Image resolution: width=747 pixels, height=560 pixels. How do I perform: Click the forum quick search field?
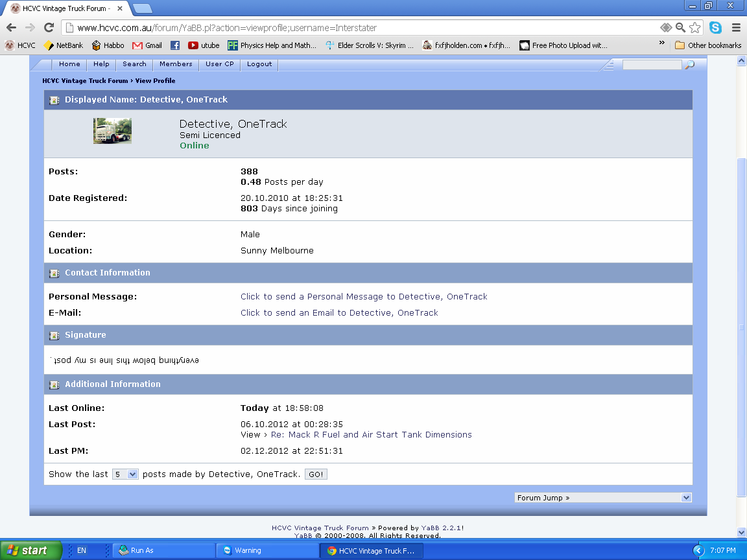[x=652, y=65]
